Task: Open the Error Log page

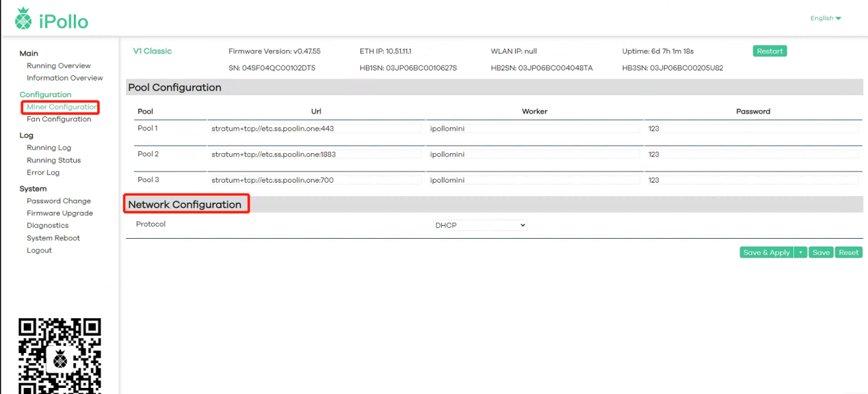Action: pyautogui.click(x=43, y=172)
